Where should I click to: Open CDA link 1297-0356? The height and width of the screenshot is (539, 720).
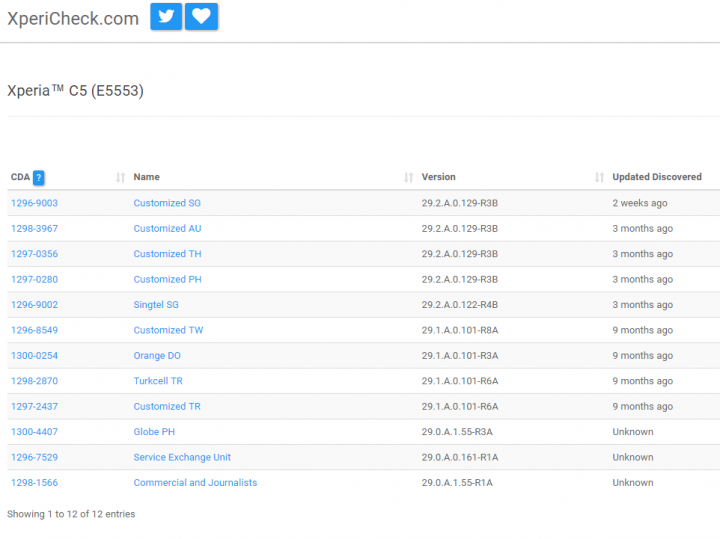34,254
